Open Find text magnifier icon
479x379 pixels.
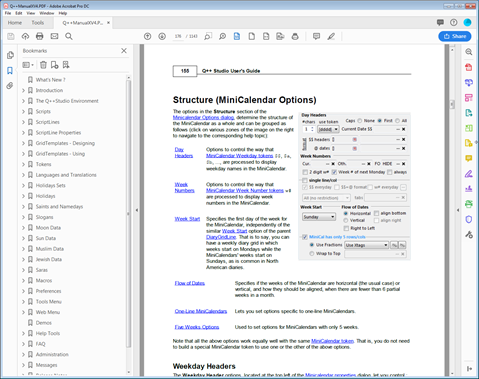(x=69, y=36)
